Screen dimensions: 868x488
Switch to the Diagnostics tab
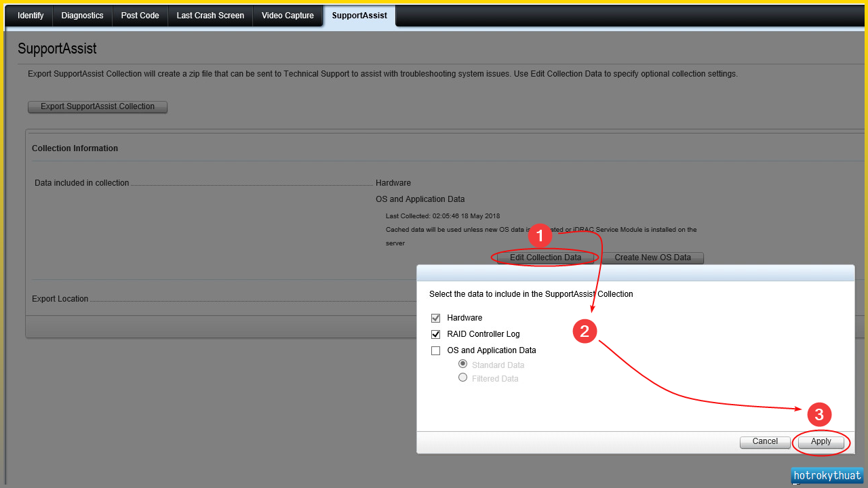(x=83, y=16)
